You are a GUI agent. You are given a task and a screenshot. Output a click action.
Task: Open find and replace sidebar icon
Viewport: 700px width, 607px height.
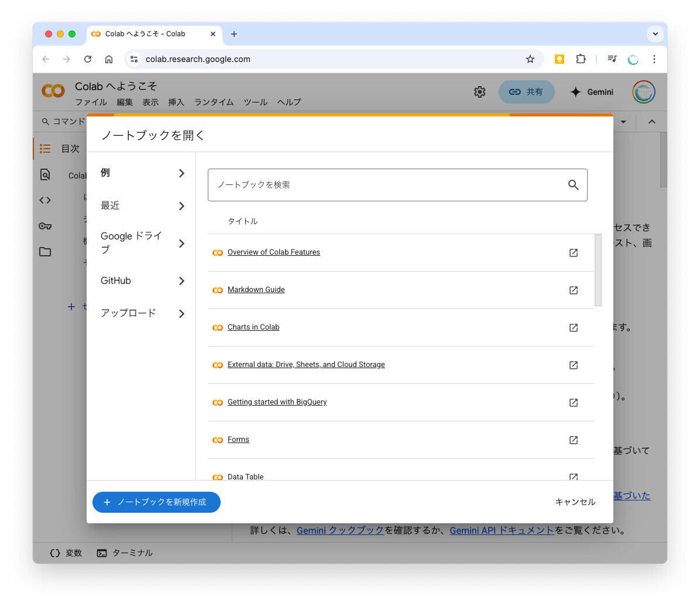click(45, 174)
